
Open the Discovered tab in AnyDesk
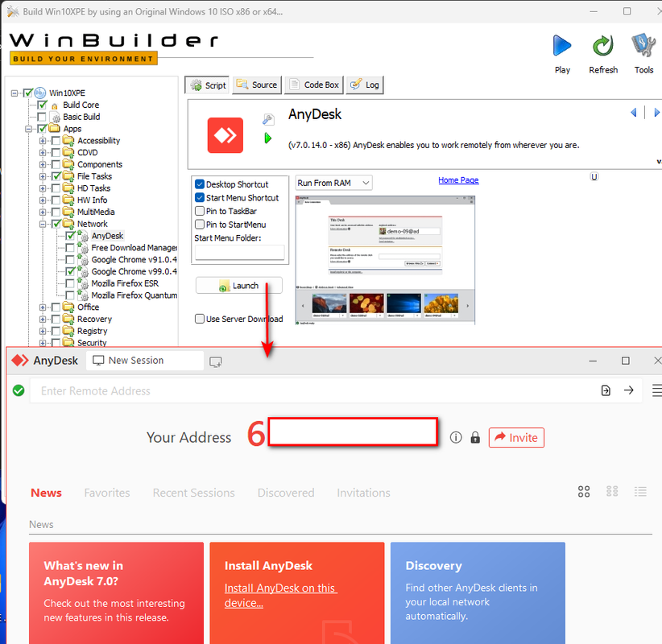point(286,493)
